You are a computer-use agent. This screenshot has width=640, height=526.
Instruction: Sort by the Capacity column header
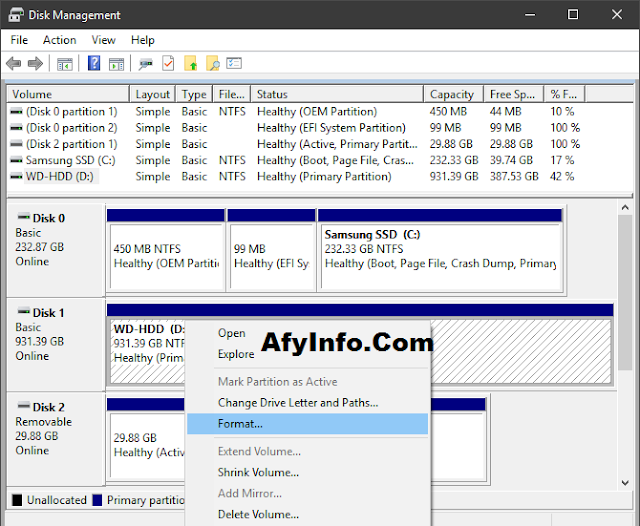click(454, 94)
